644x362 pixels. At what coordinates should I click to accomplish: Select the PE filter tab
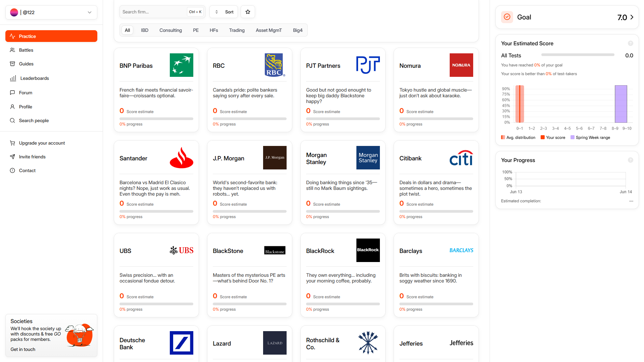click(196, 30)
